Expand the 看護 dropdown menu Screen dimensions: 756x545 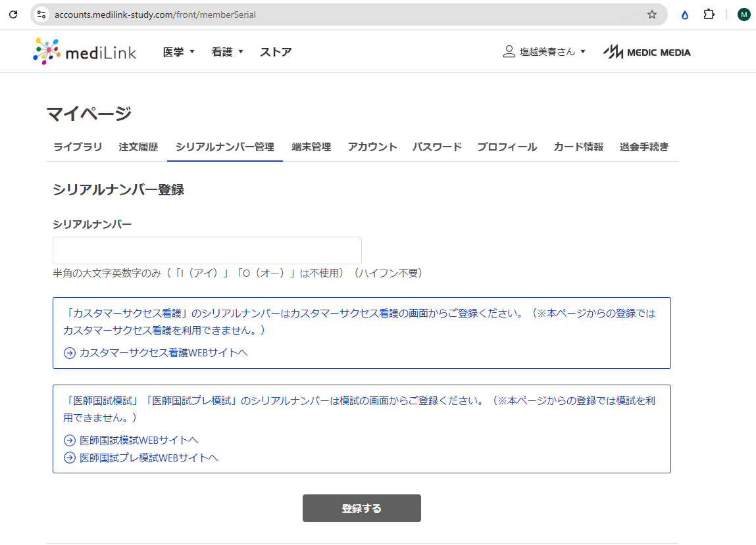(x=228, y=52)
